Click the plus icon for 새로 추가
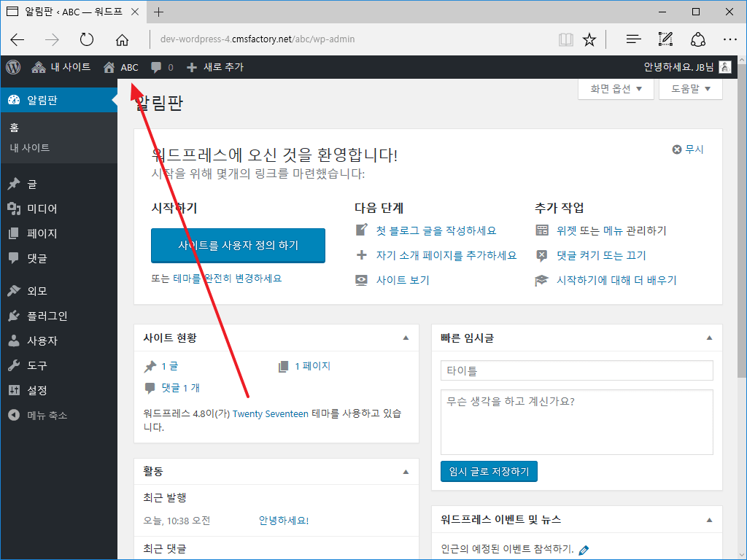The width and height of the screenshot is (747, 560). (192, 68)
